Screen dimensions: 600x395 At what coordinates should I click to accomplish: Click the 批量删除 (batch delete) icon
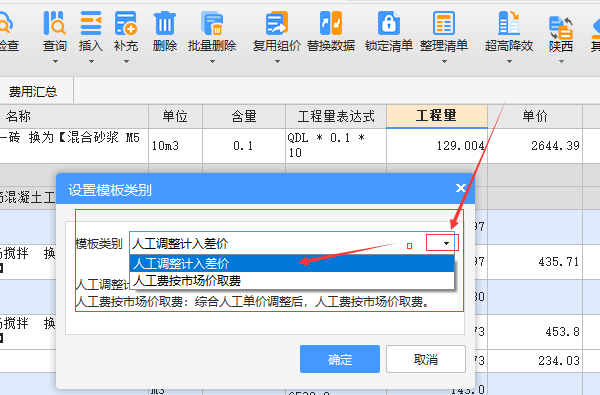(212, 23)
